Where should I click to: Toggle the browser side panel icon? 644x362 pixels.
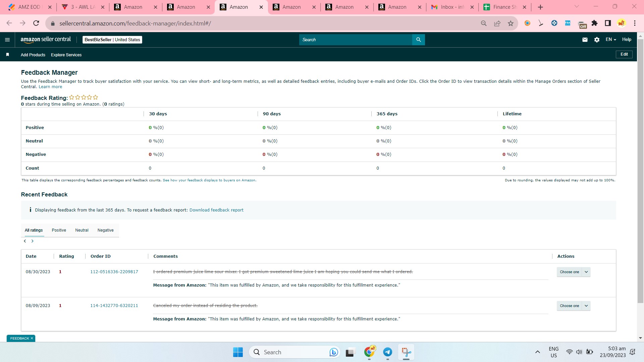(x=608, y=23)
